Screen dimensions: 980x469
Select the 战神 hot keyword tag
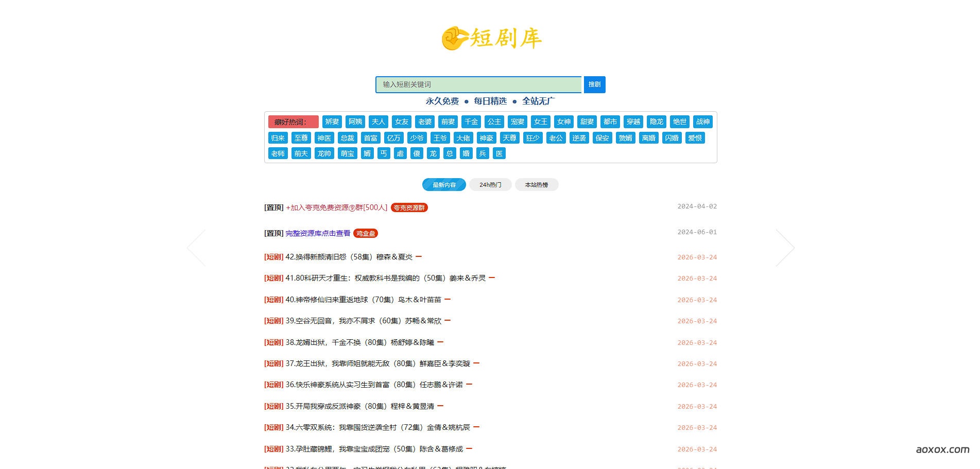(x=702, y=122)
